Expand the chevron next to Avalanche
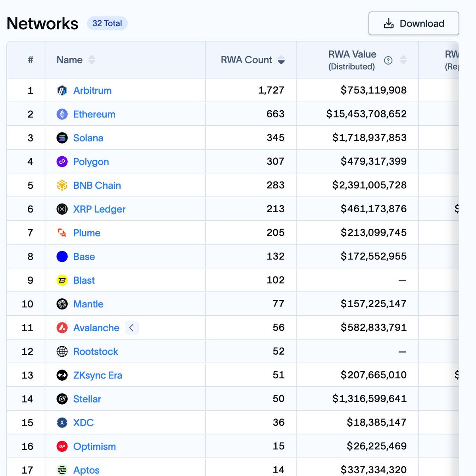476x476 pixels. coord(132,328)
